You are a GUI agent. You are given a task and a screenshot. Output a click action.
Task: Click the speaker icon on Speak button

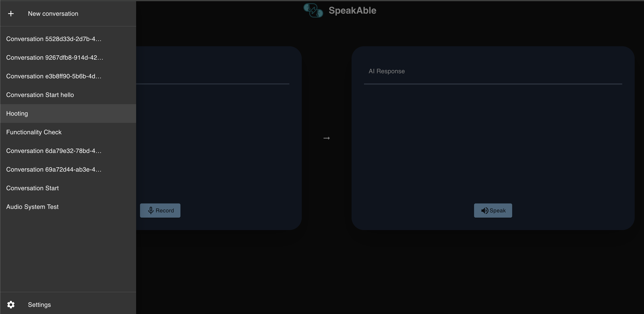[485, 211]
